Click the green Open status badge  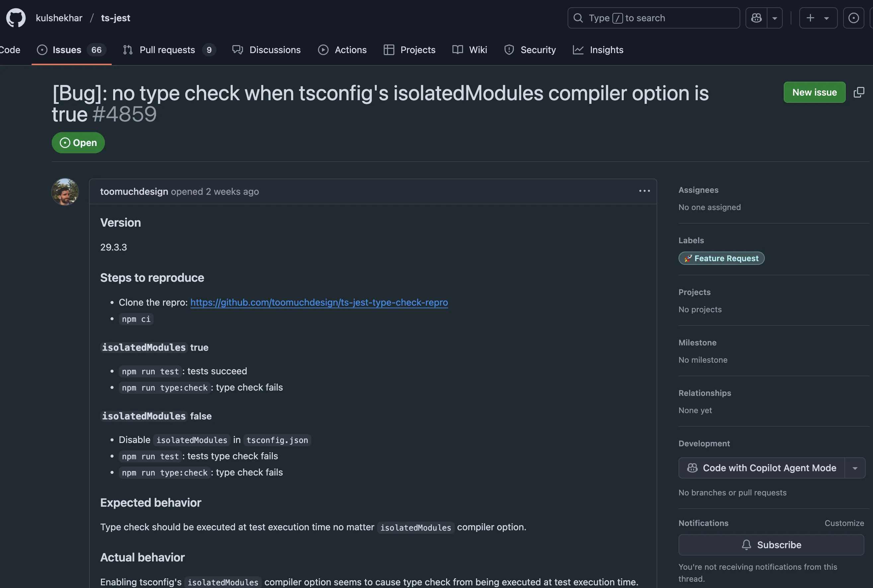[78, 142]
